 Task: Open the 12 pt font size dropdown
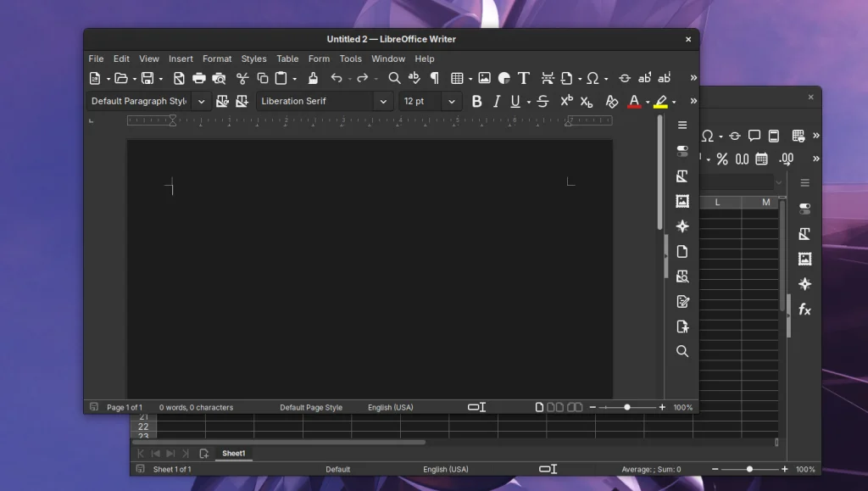tap(450, 101)
